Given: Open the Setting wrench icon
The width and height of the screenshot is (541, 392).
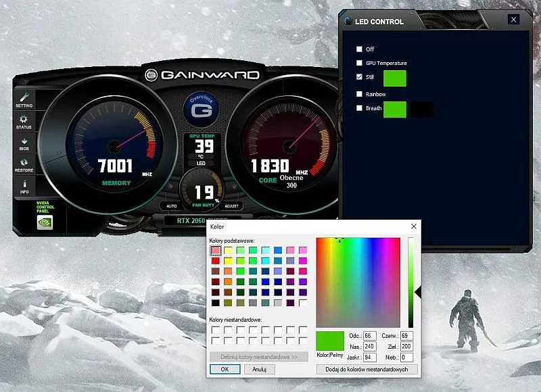Looking at the screenshot, I should [x=24, y=100].
